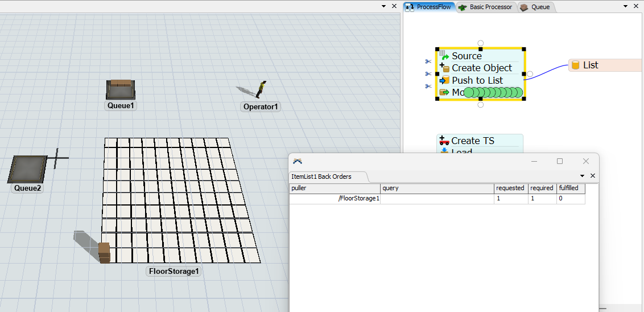Click the Queue1 object in 3D view

121,89
